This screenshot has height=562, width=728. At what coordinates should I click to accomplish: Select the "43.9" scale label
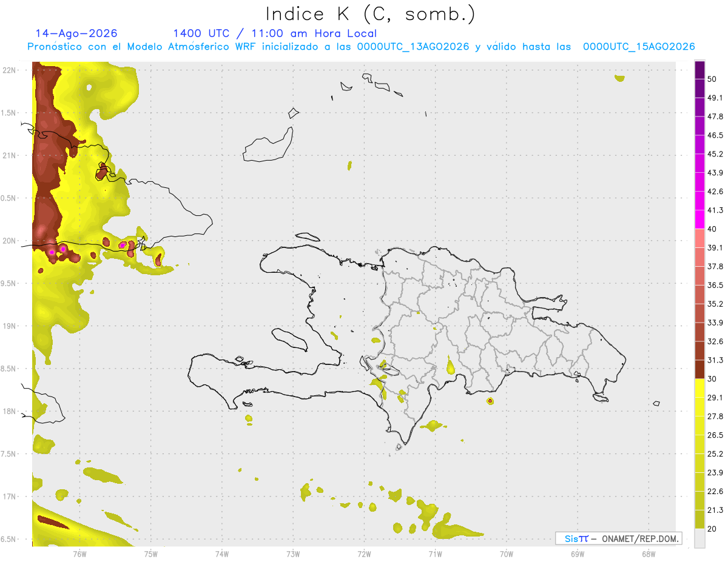click(715, 173)
